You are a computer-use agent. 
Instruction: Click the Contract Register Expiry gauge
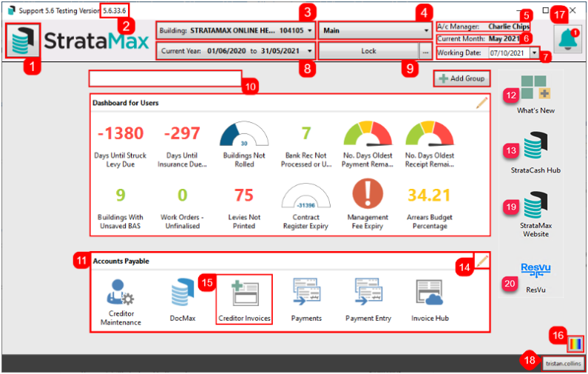coord(306,196)
